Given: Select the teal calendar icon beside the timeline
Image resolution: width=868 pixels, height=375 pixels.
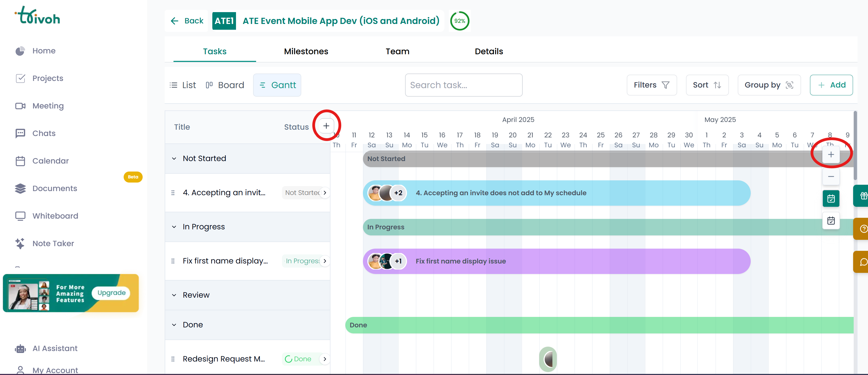Looking at the screenshot, I should [831, 199].
